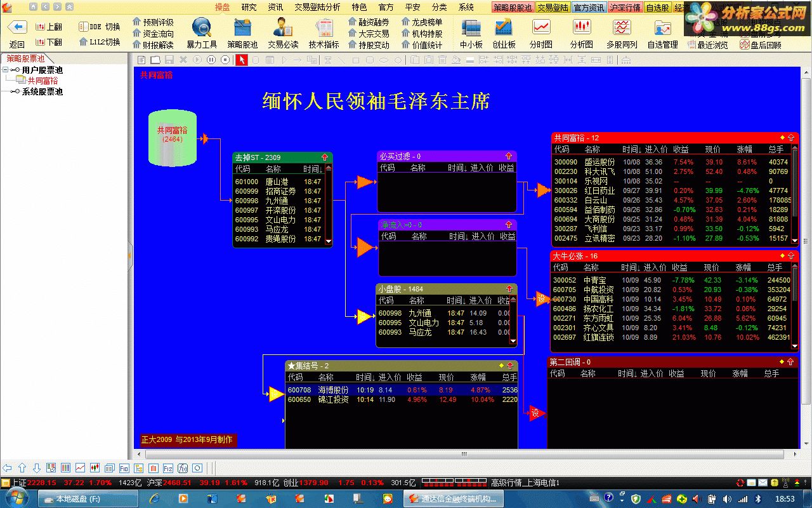Click the open folder icon in canvas toolbar
812x508 pixels.
[x=155, y=60]
